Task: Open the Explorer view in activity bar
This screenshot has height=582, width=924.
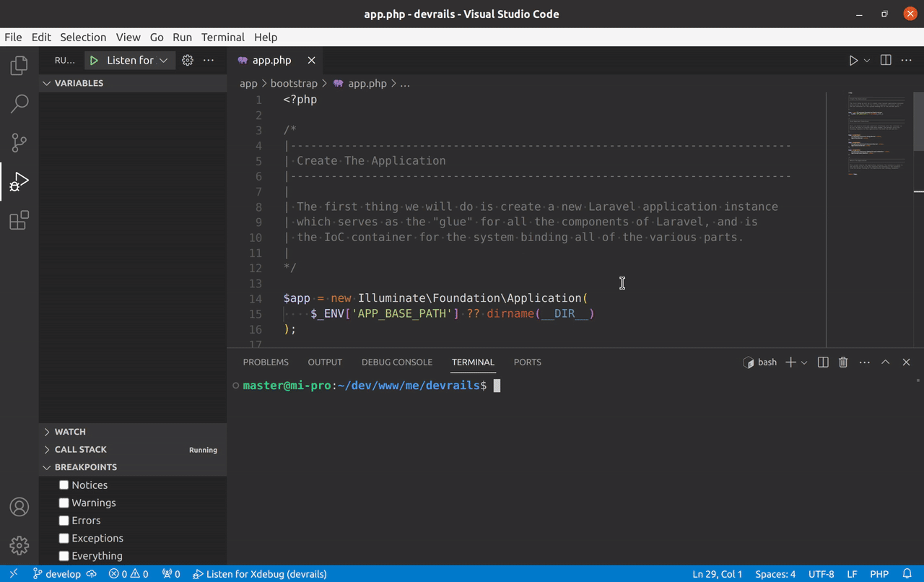Action: (x=19, y=66)
